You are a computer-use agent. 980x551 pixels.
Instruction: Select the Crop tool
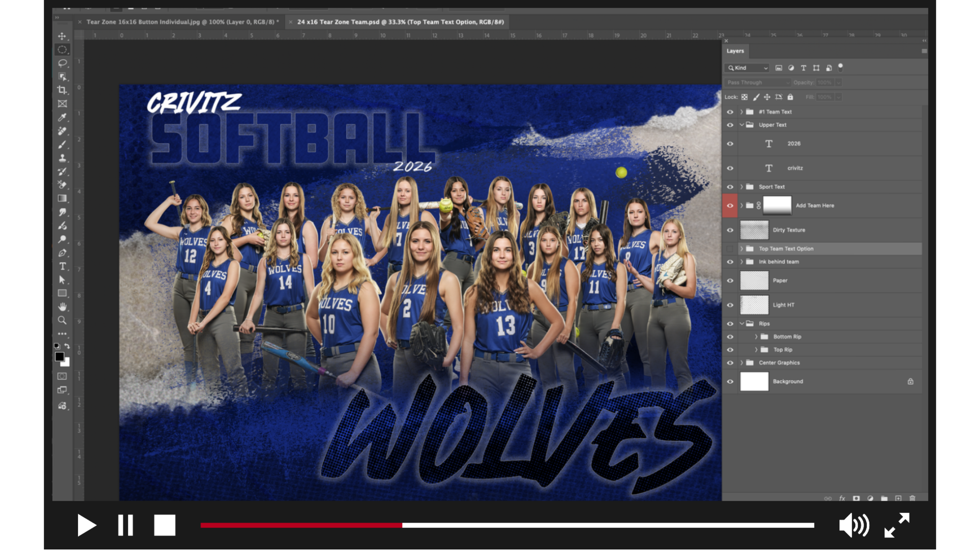(62, 90)
